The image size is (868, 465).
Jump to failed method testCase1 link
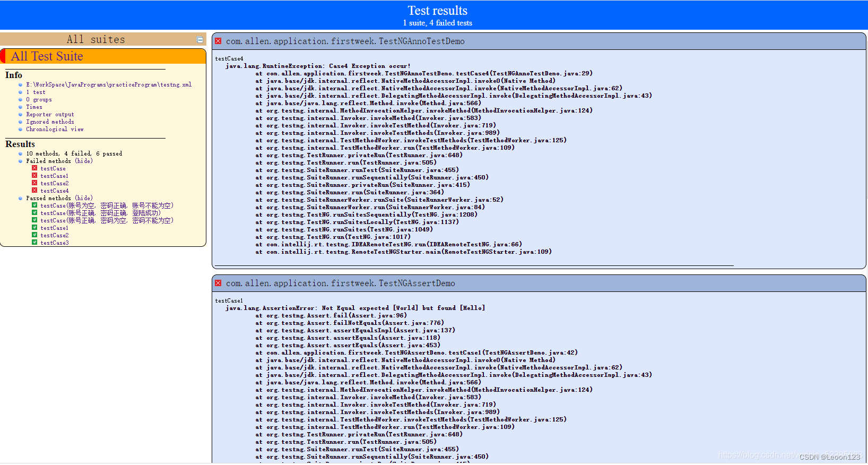(x=54, y=176)
